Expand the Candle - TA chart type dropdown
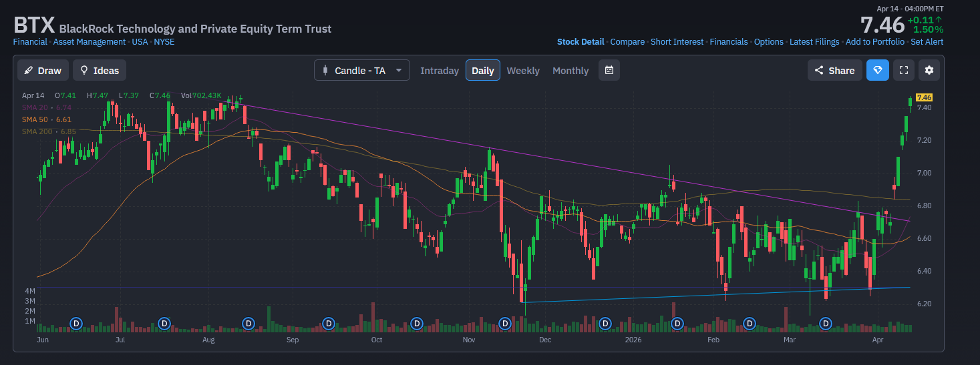 tap(362, 70)
